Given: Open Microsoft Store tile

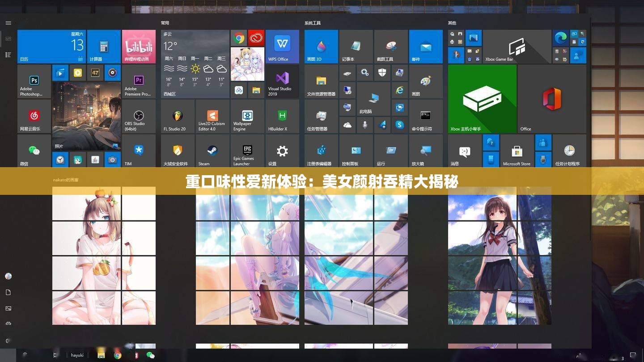Looking at the screenshot, I should (517, 152).
